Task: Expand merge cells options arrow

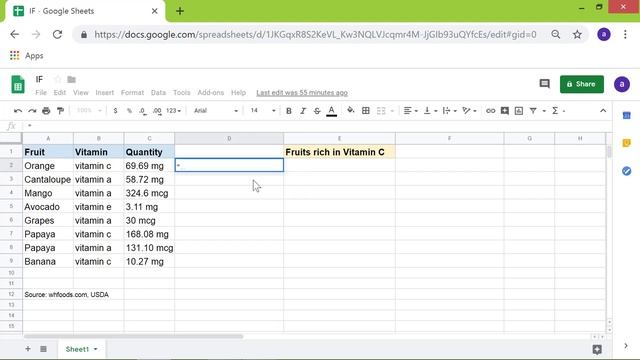Action: point(392,111)
